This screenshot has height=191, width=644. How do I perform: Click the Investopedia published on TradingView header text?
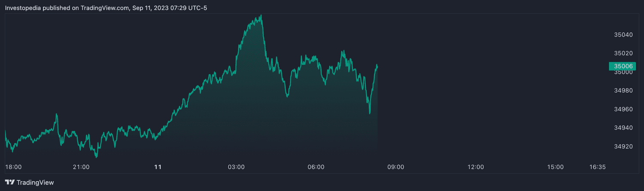(106, 8)
